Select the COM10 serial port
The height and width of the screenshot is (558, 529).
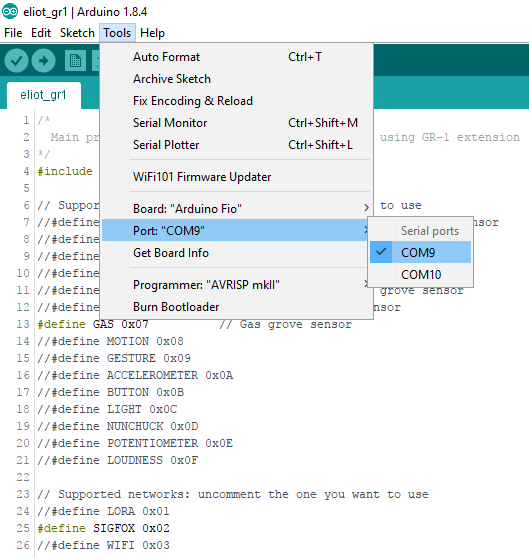[x=420, y=274]
